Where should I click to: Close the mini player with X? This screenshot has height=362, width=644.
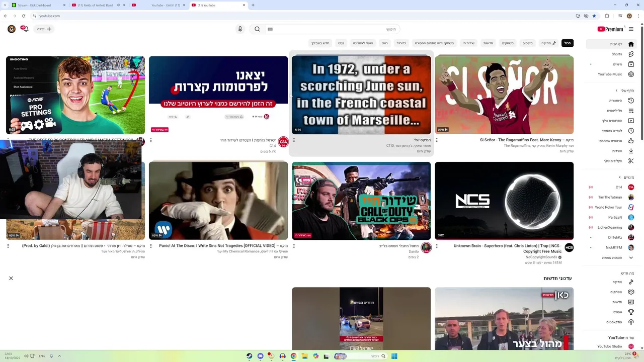pyautogui.click(x=11, y=278)
